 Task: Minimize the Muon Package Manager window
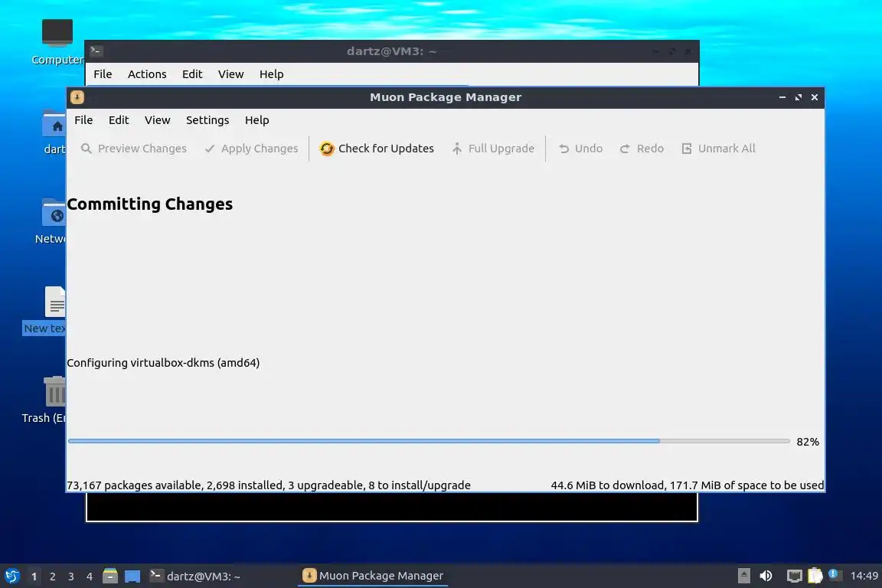click(x=782, y=97)
